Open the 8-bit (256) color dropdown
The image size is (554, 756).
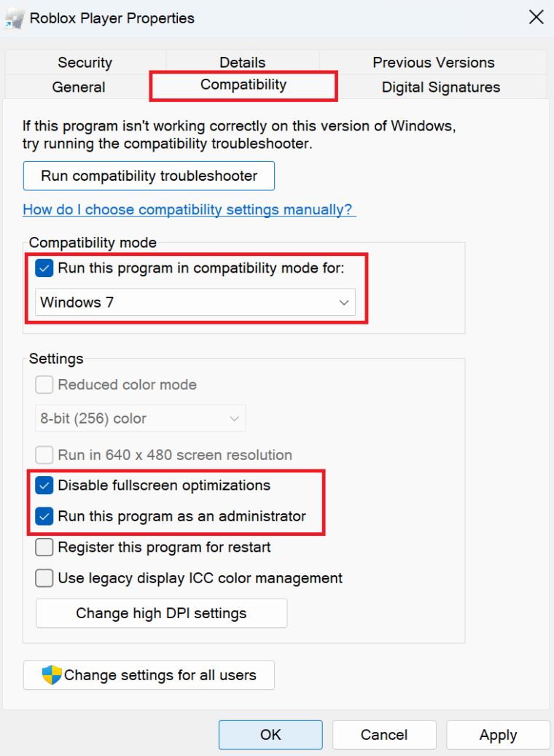click(x=140, y=418)
